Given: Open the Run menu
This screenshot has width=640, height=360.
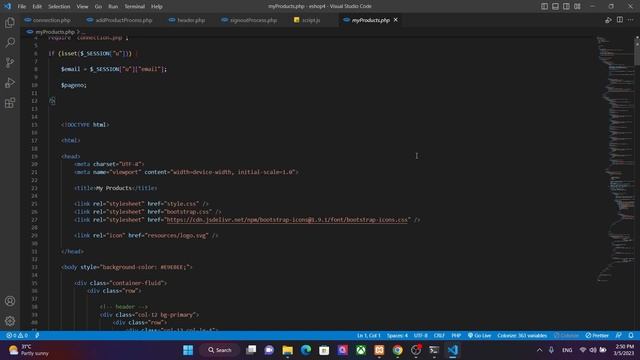Looking at the screenshot, I should coord(113,7).
